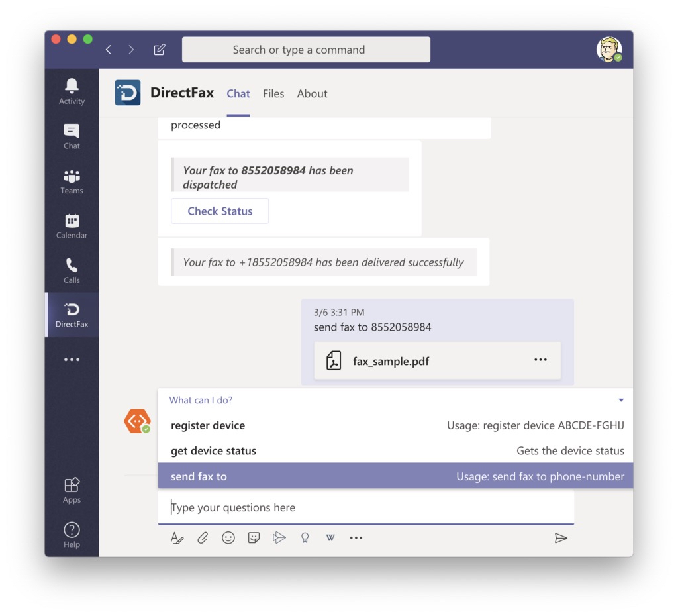The height and width of the screenshot is (616, 678).
Task: Go back with the left arrow
Action: (x=109, y=50)
